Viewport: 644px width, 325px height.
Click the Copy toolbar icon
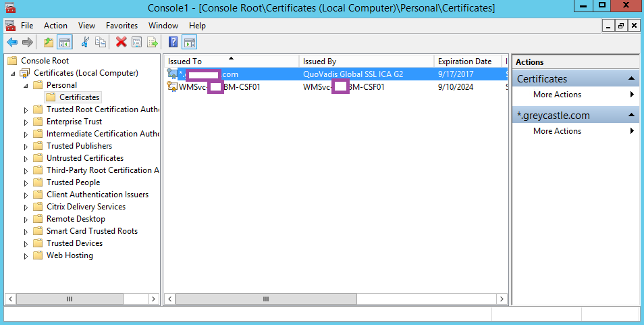tap(101, 42)
